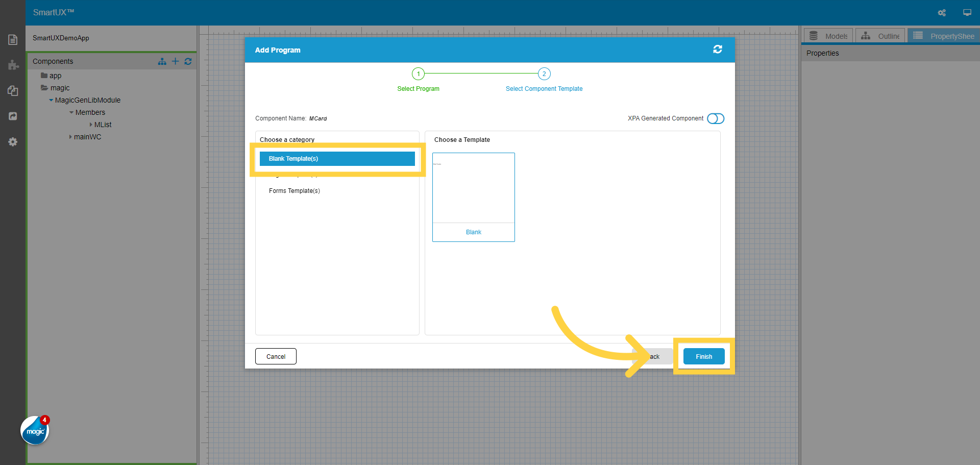Switch to the Models tab
Viewport: 980px width, 465px height.
828,35
